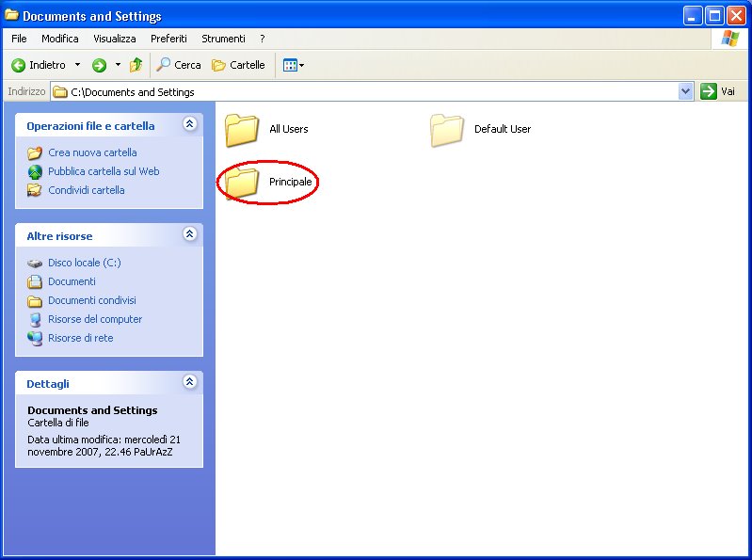Viewport: 752px width, 560px height.
Task: Click Condividi cartella link
Action: [87, 190]
